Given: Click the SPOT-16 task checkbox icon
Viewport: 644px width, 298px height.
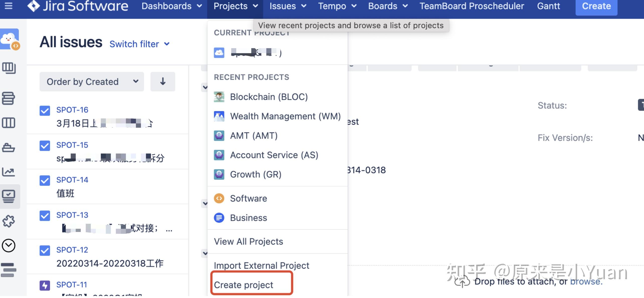Looking at the screenshot, I should coord(45,110).
